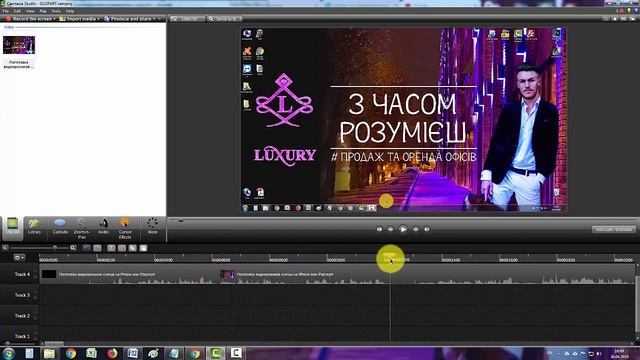
Task: Open the Library tab
Action: point(34,227)
